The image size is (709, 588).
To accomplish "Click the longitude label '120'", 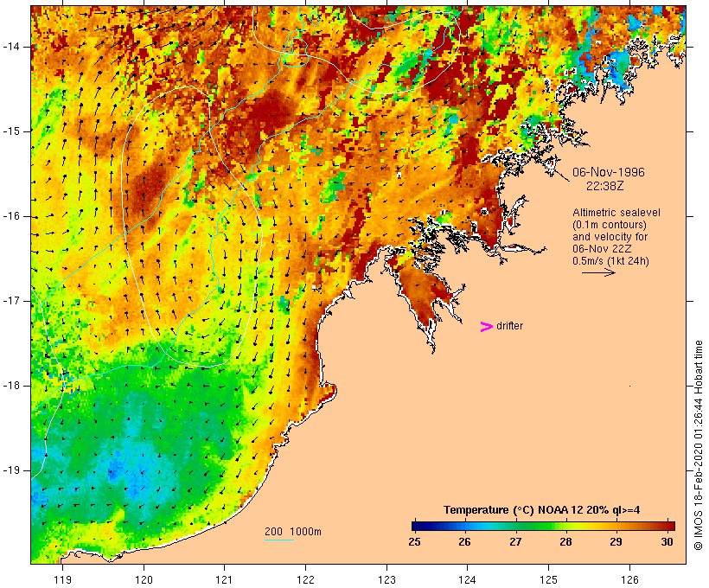I will tap(144, 579).
